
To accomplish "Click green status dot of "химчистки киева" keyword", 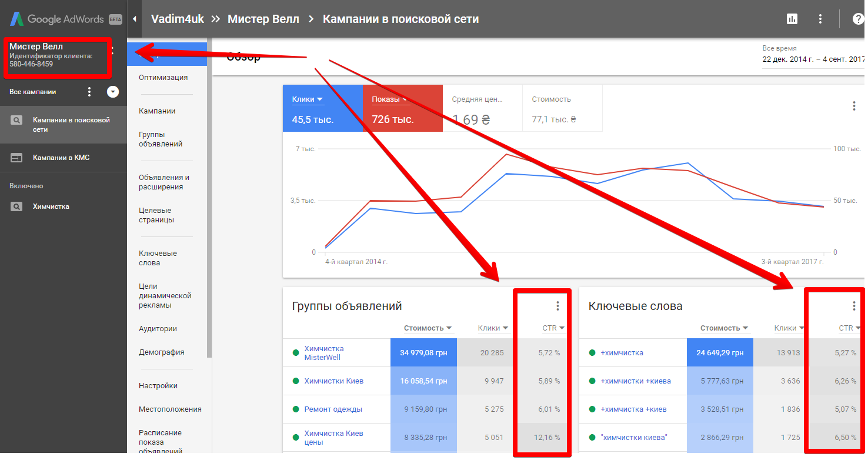I will click(592, 438).
